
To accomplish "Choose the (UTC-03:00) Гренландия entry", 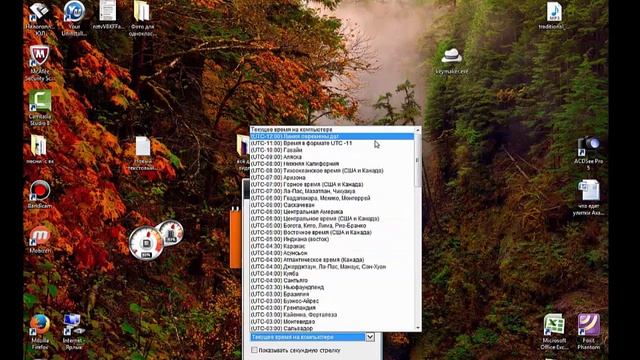I will [332, 308].
